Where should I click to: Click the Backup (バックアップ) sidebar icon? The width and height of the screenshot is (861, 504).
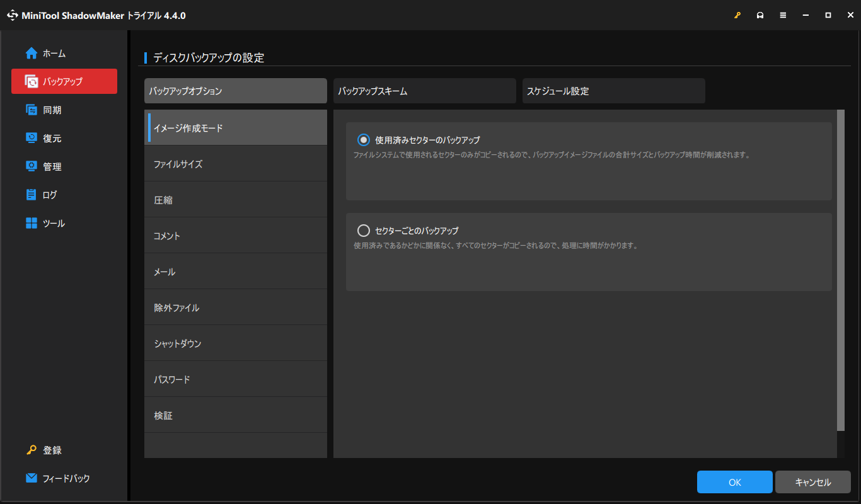click(32, 81)
